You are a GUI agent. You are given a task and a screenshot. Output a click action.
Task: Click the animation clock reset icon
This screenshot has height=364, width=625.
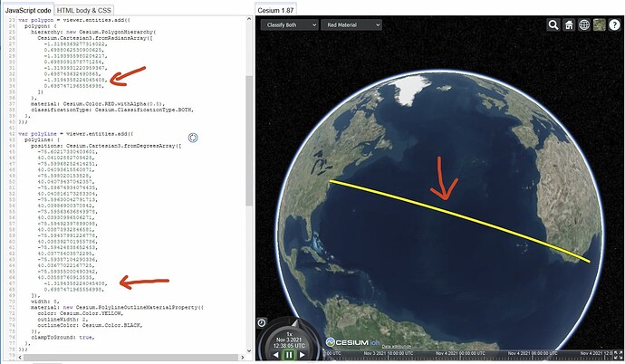[262, 322]
